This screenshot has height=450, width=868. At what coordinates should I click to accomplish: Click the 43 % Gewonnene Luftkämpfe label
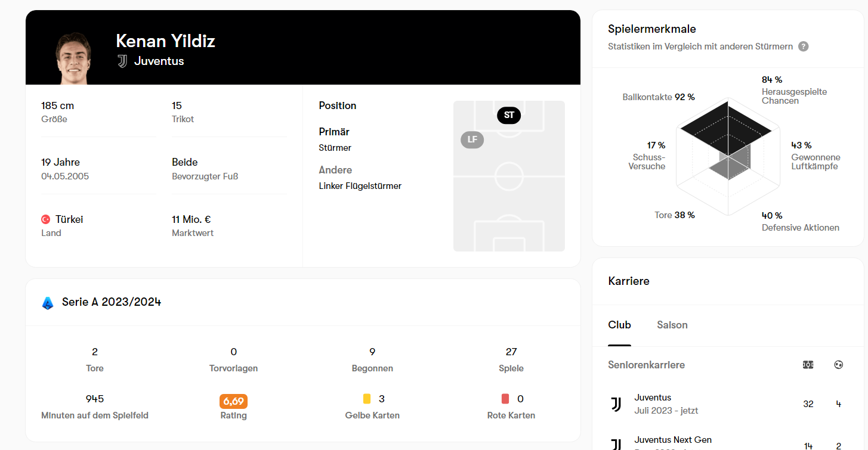point(816,156)
